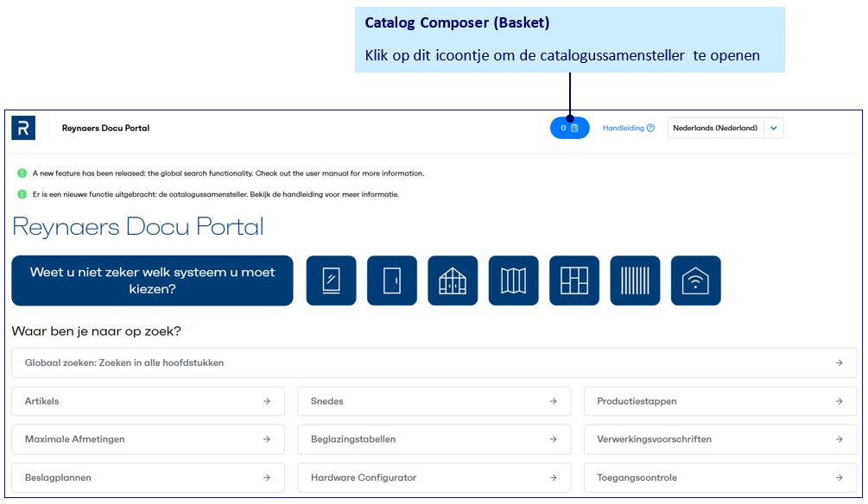Open the Beglazingstabellen category

click(x=434, y=439)
